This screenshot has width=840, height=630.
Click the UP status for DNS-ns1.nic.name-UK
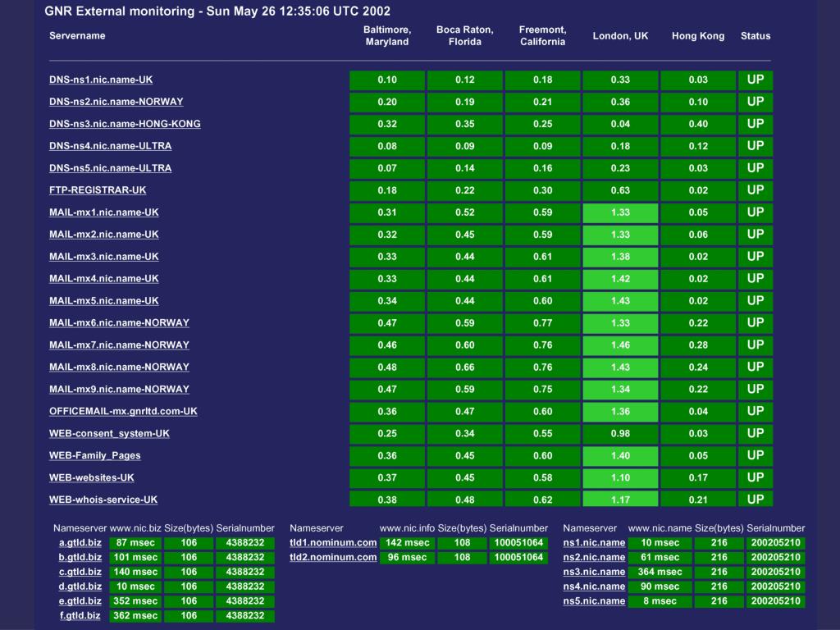pos(756,80)
